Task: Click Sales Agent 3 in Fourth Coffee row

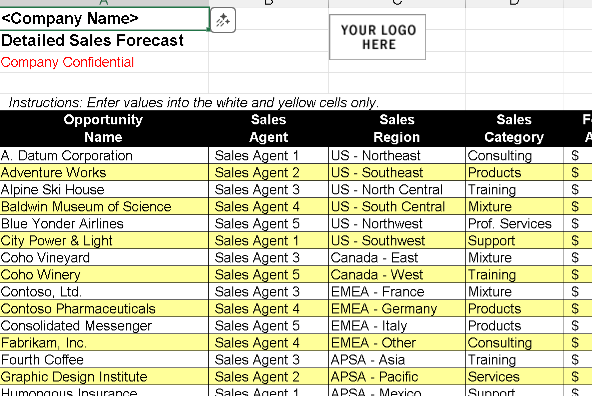Action: pyautogui.click(x=268, y=359)
